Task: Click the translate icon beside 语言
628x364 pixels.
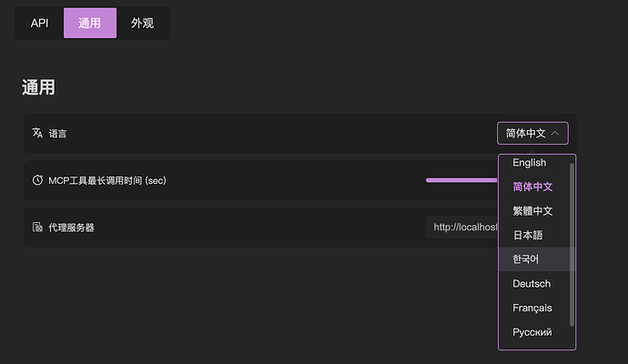Action: pos(37,133)
